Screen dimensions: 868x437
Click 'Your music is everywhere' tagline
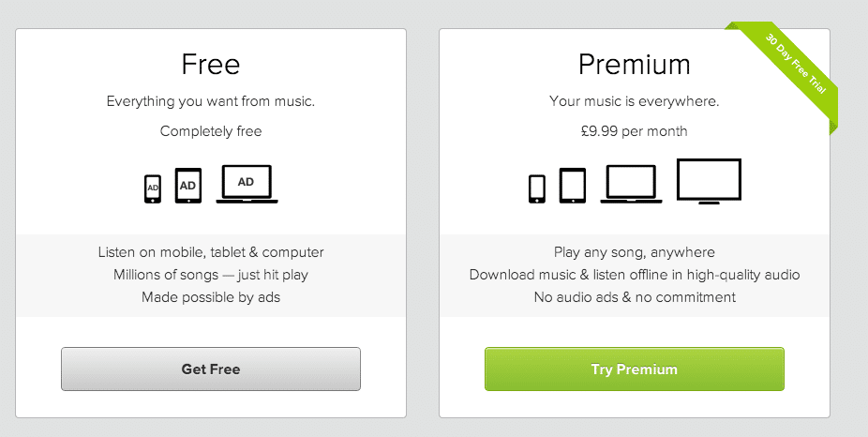tap(635, 101)
